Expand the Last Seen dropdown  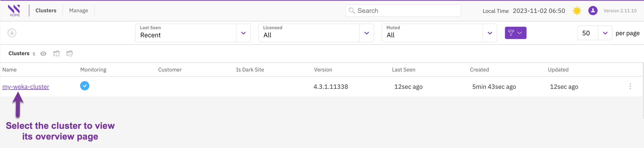[243, 33]
